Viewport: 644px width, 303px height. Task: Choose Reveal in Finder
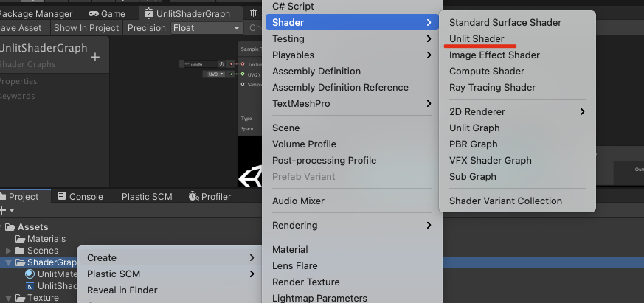pos(122,290)
